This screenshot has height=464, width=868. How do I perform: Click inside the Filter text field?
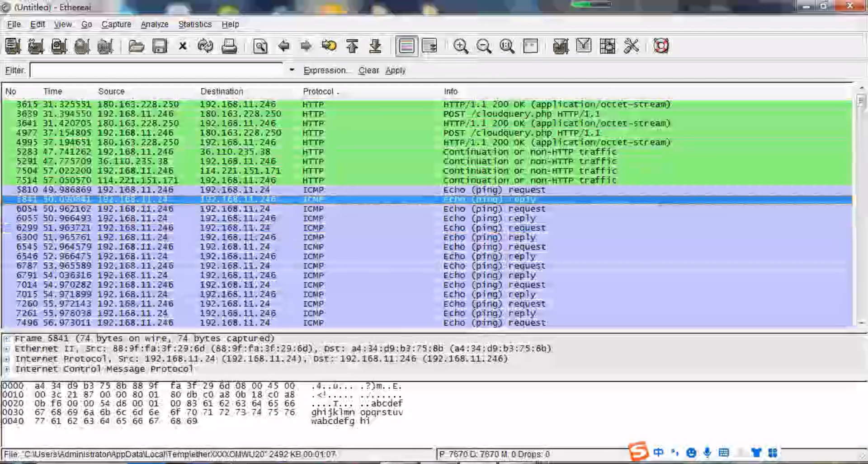tap(156, 70)
